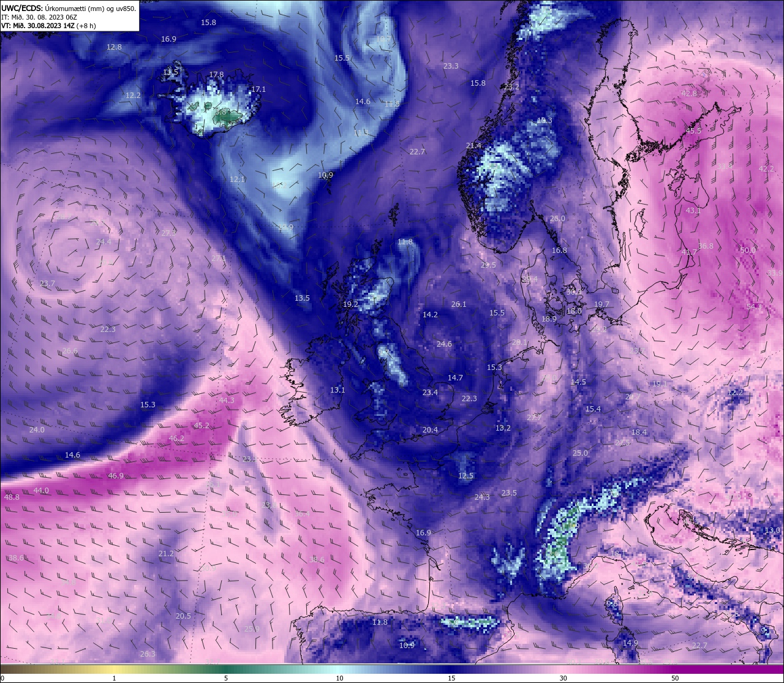Click the 12.8 value near top left
784x683 pixels.
point(114,47)
